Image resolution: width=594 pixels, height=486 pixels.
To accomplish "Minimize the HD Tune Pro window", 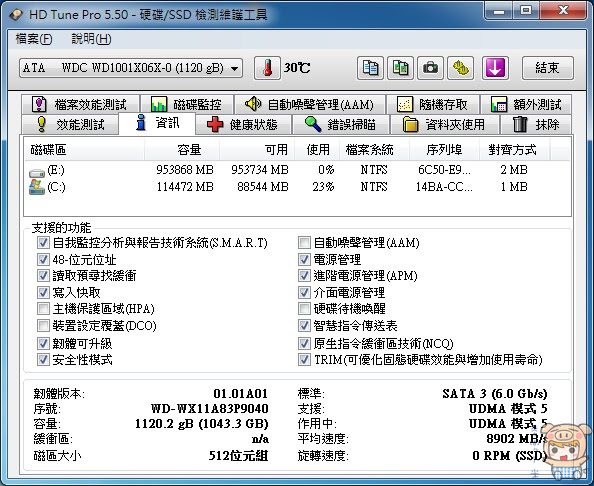I will 499,11.
